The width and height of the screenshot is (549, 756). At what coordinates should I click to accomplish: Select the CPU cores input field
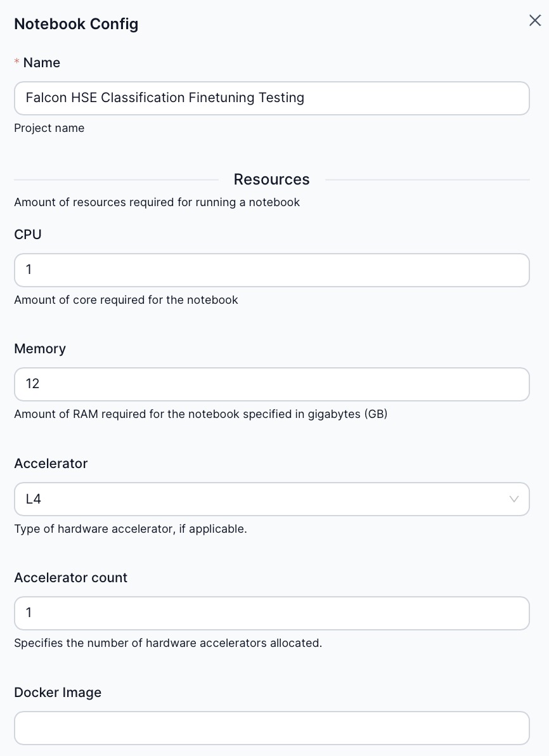point(271,270)
